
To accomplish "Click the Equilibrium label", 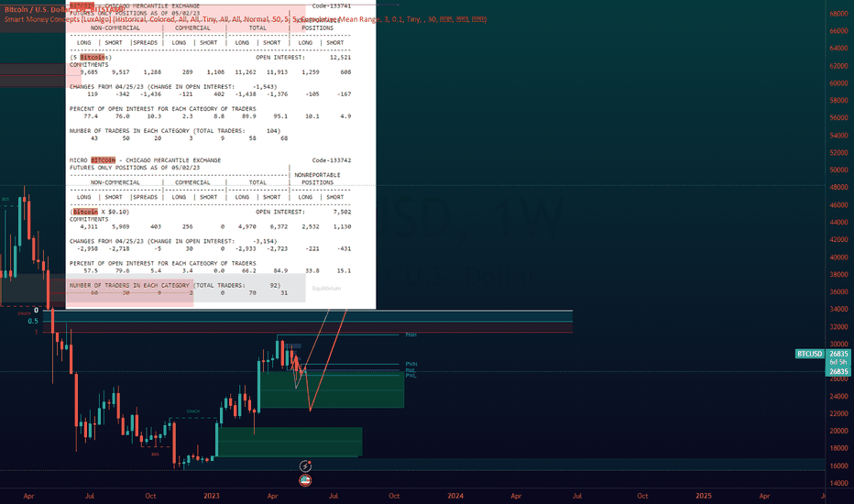I will 326,289.
